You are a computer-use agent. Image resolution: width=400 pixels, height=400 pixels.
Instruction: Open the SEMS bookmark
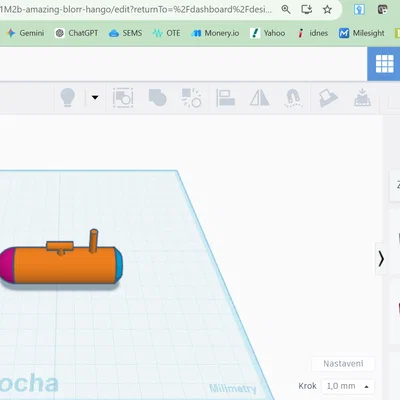[125, 33]
